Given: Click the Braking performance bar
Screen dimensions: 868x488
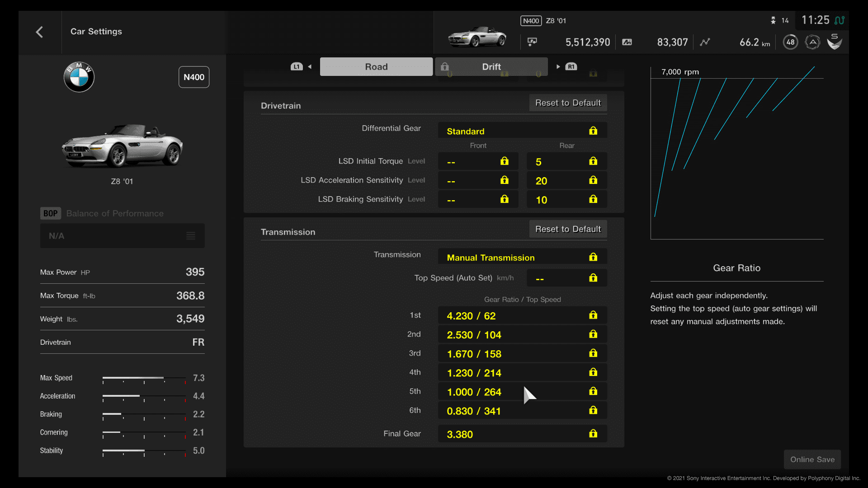Looking at the screenshot, I should tap(144, 415).
